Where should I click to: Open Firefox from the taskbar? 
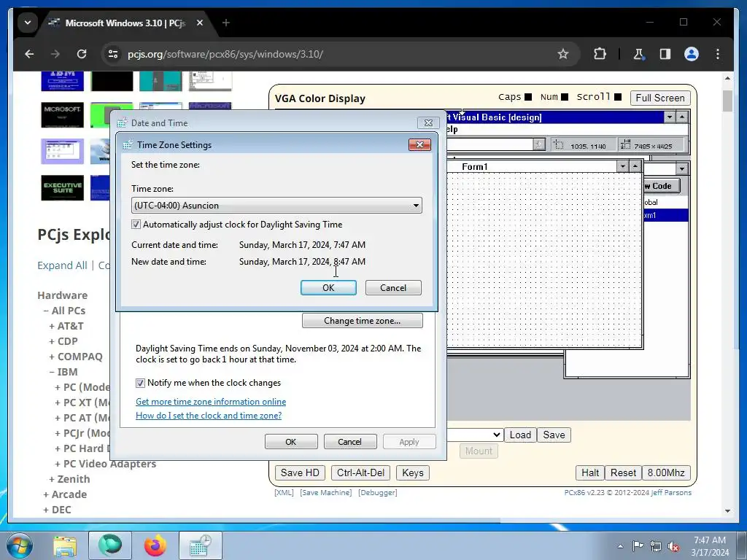155,545
